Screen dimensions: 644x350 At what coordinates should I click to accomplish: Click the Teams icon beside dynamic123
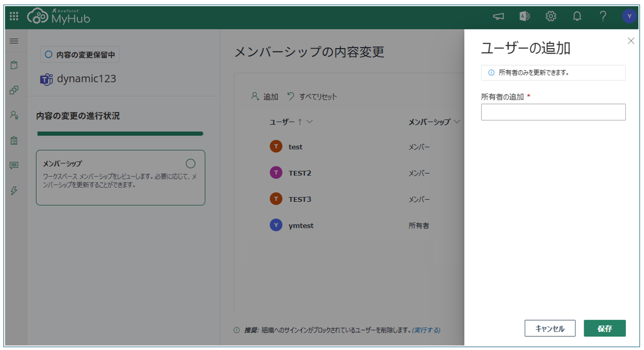tap(46, 79)
